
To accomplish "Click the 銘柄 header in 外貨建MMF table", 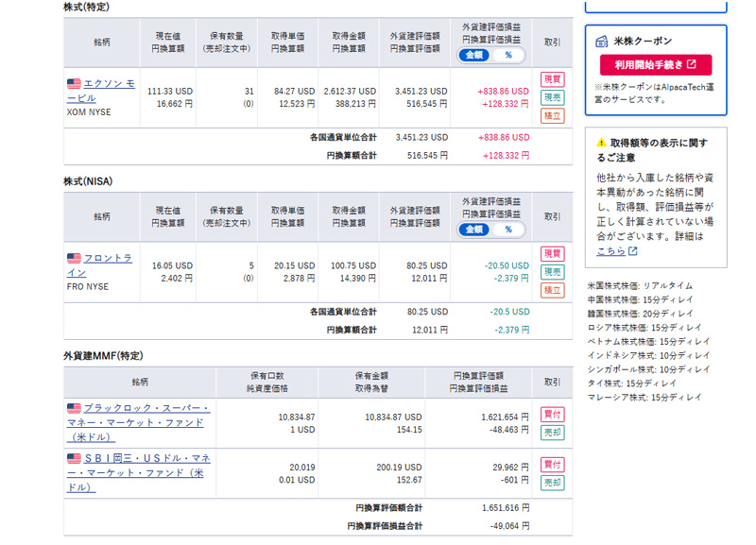I will coord(140,383).
